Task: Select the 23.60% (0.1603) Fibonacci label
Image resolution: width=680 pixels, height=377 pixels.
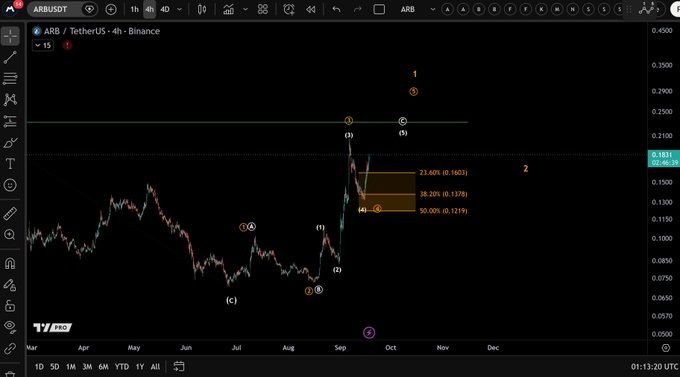Action: coord(443,173)
